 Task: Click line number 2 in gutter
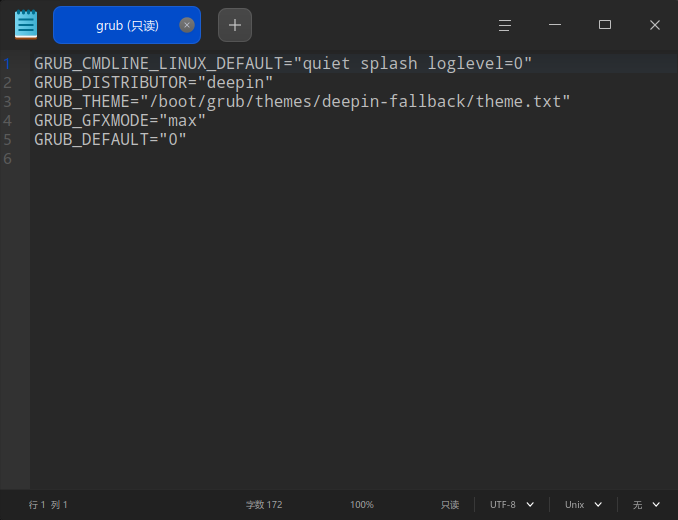pos(7,83)
